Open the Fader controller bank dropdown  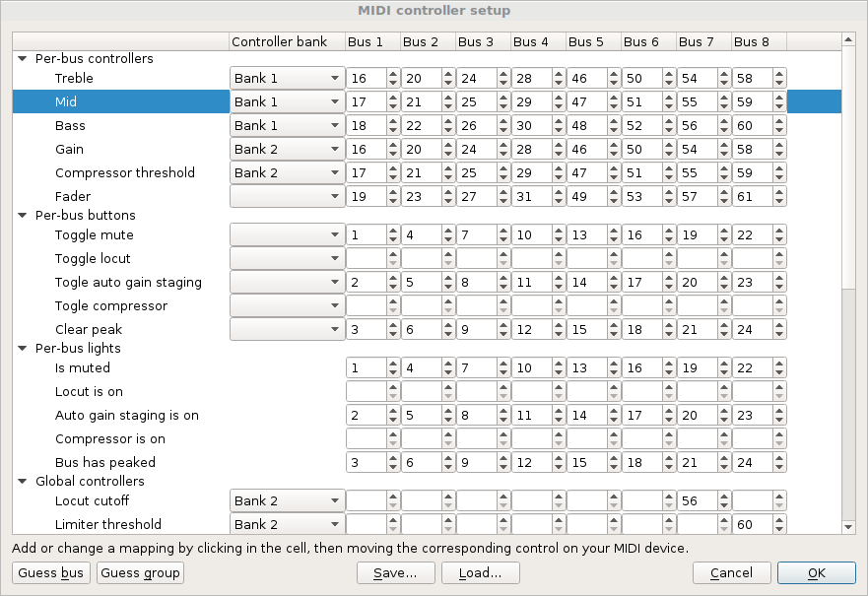tap(287, 196)
